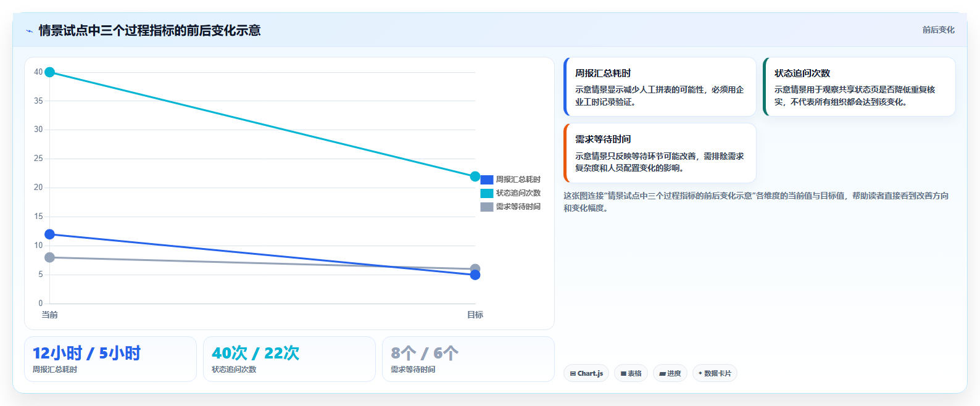The width and height of the screenshot is (980, 406).
Task: Click the blue data point at value 5
Action: (475, 275)
